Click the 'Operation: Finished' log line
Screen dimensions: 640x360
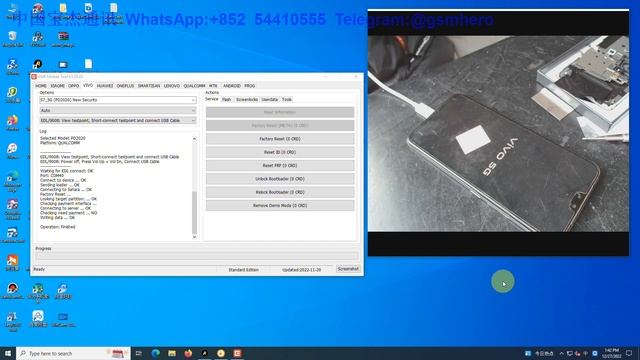click(x=58, y=227)
